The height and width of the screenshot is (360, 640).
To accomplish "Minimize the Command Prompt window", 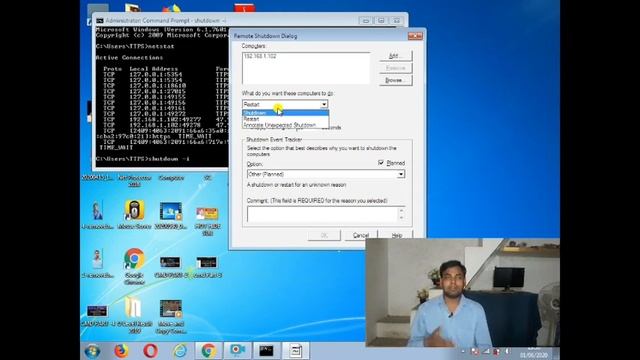I will pos(366,20).
